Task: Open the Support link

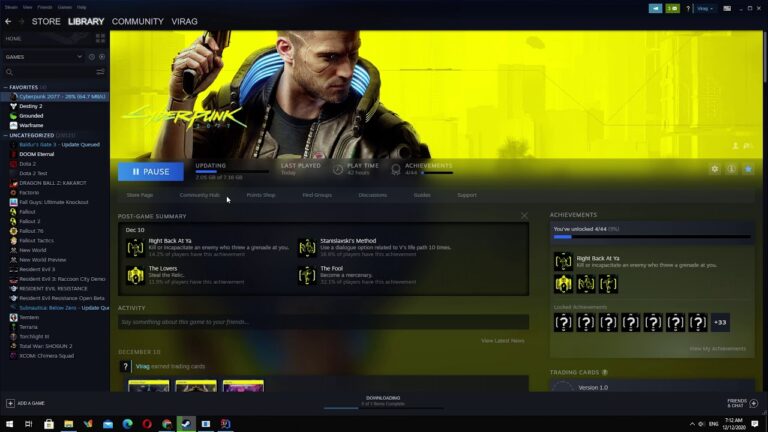Action: click(467, 195)
